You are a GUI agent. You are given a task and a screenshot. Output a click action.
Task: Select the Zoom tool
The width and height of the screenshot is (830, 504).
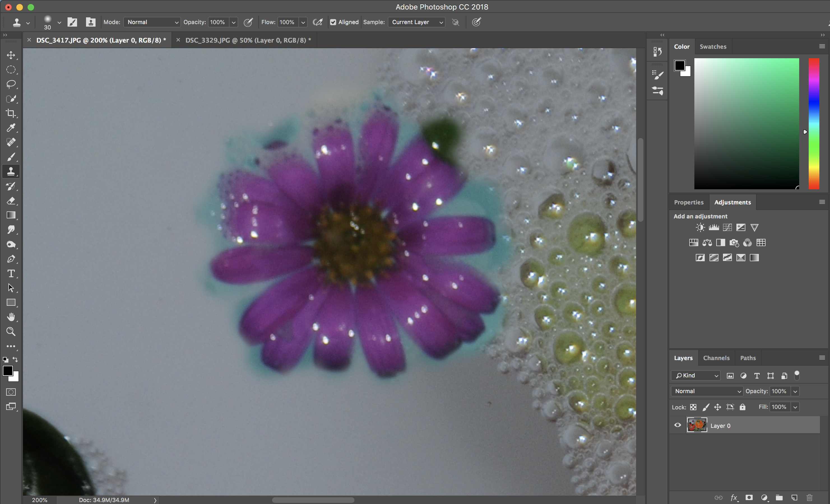pyautogui.click(x=11, y=332)
